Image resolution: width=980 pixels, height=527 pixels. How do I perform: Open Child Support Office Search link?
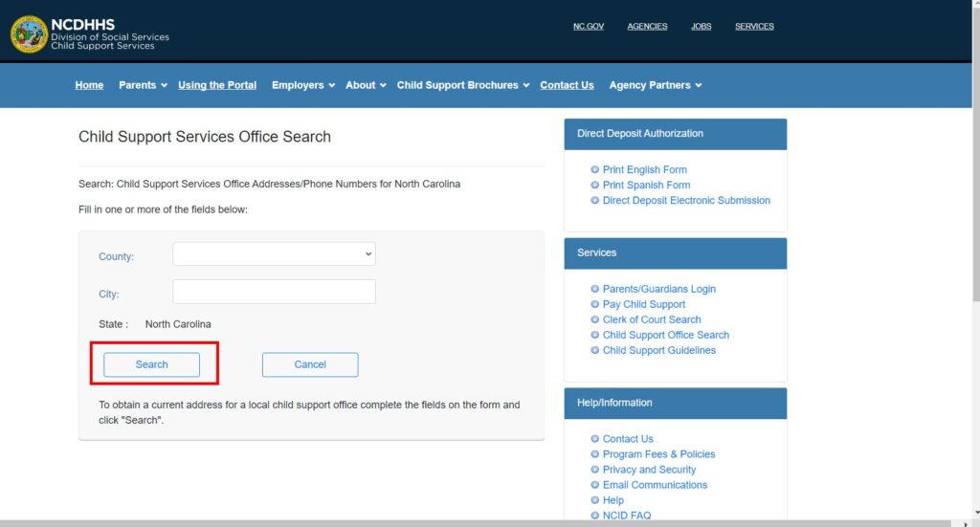tap(666, 335)
